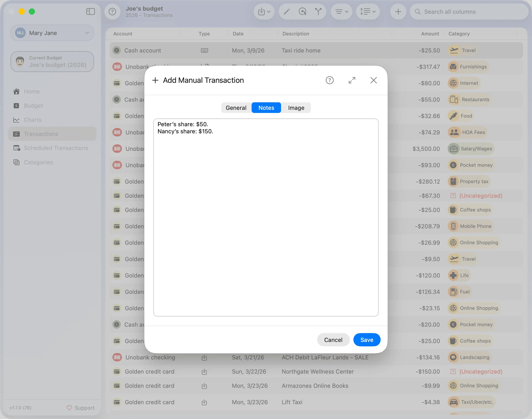Click the merge/split Y-shaped toolbar icon
Image resolution: width=532 pixels, height=419 pixels.
point(318,12)
